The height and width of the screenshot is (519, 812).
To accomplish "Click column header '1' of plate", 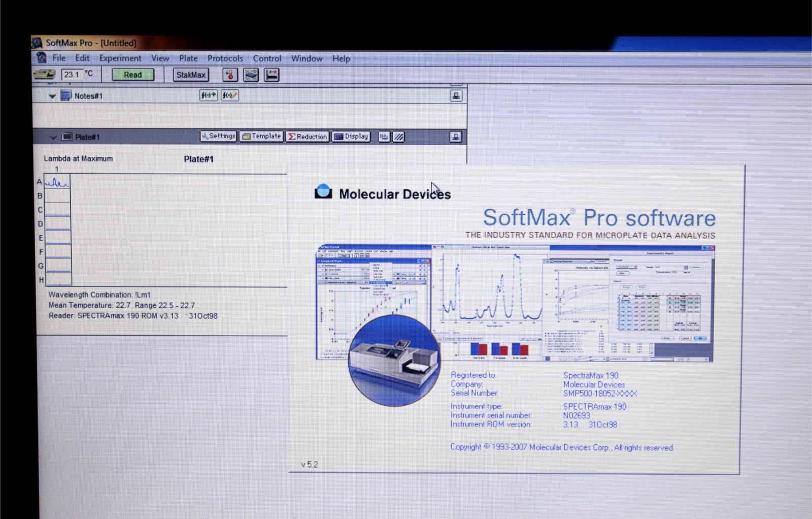I will coord(57,169).
